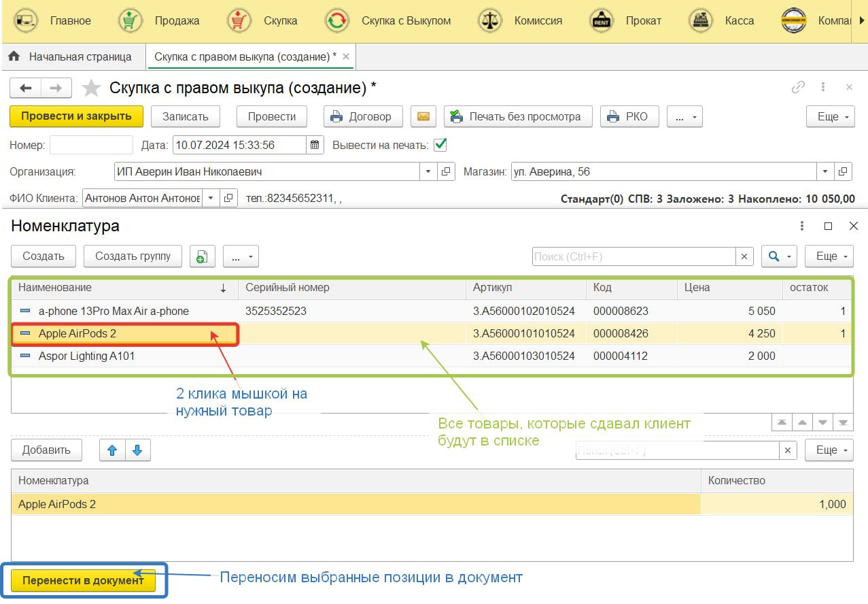The width and height of the screenshot is (868, 604).
Task: Add document to favorites with star
Action: (x=91, y=88)
